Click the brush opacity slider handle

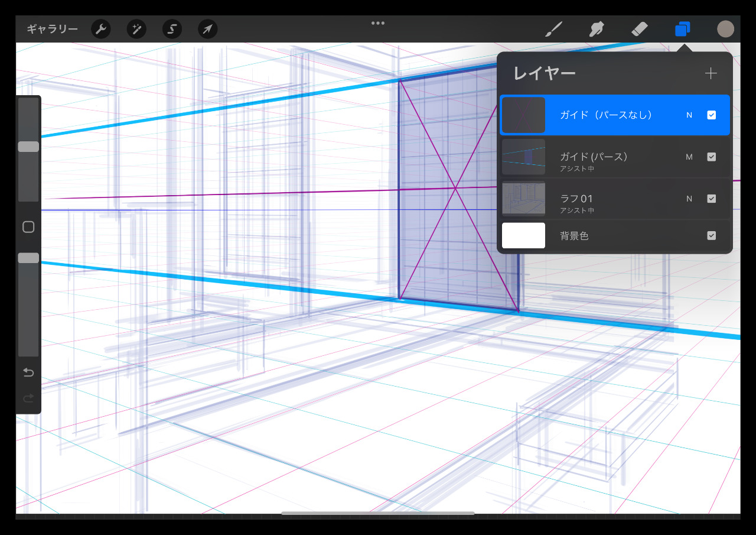(28, 258)
